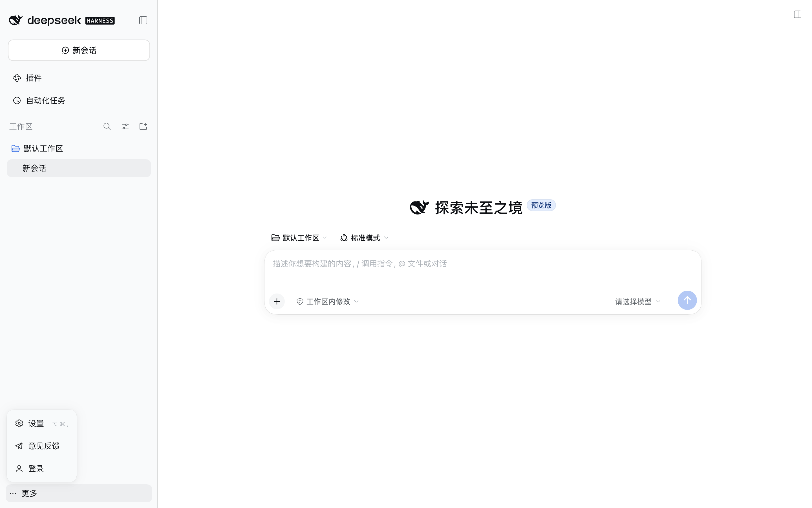The height and width of the screenshot is (508, 812).
Task: Search workspaces with the magnifier icon
Action: point(107,126)
